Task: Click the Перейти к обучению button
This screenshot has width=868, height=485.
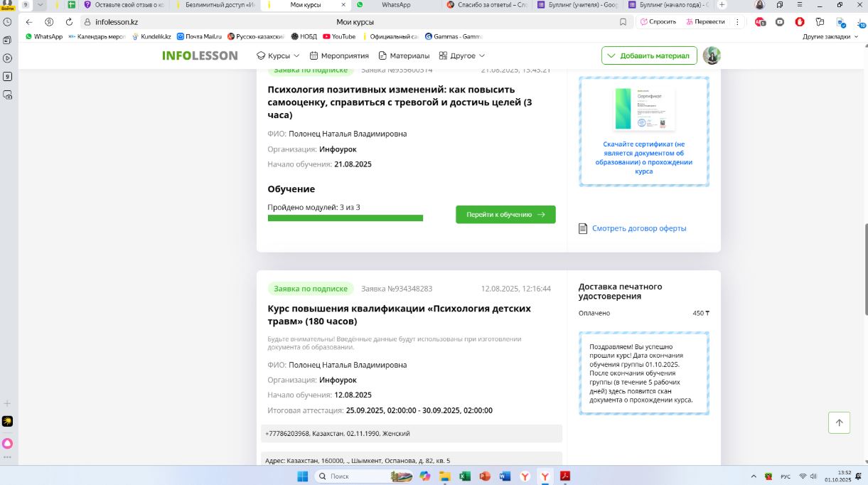Action: (x=505, y=214)
